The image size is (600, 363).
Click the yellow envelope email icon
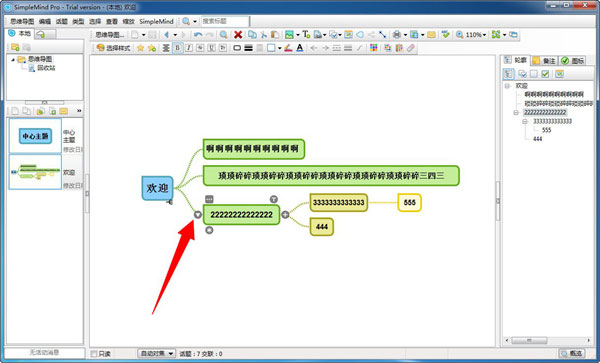point(431,35)
